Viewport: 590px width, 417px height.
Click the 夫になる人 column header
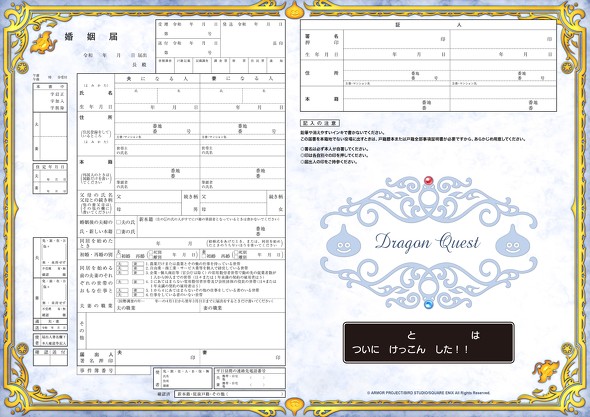click(157, 78)
